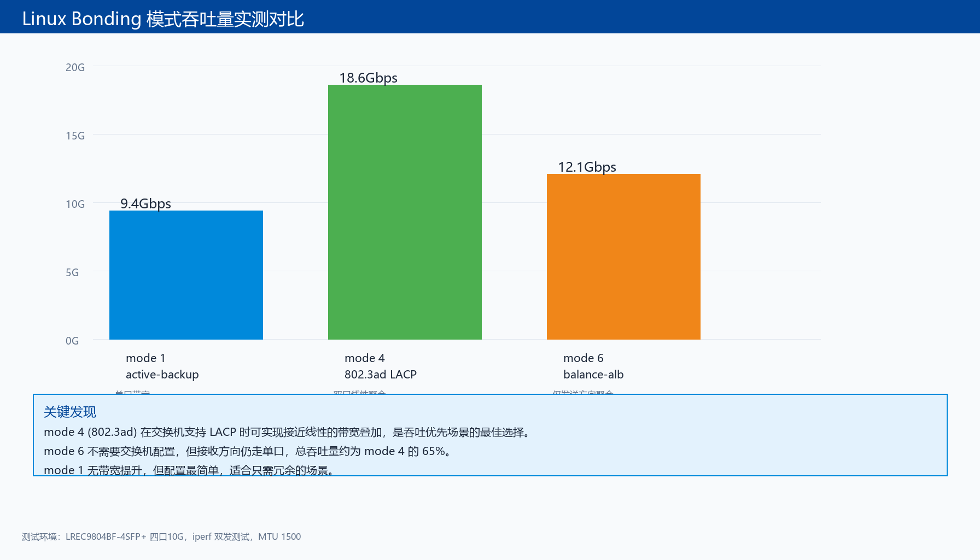Click the footnote starting "测试环境：LREC9804BF-4SFP+"

click(x=161, y=536)
